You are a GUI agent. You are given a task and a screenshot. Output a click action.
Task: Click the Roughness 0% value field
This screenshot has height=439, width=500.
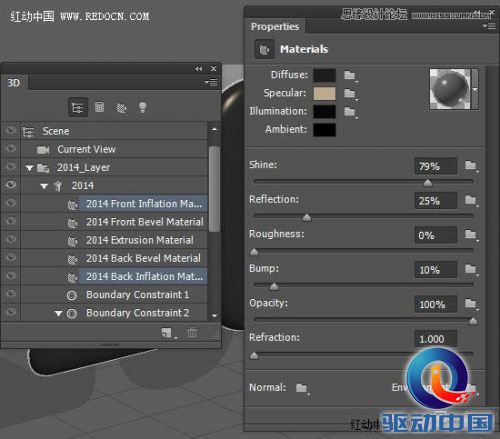(435, 235)
